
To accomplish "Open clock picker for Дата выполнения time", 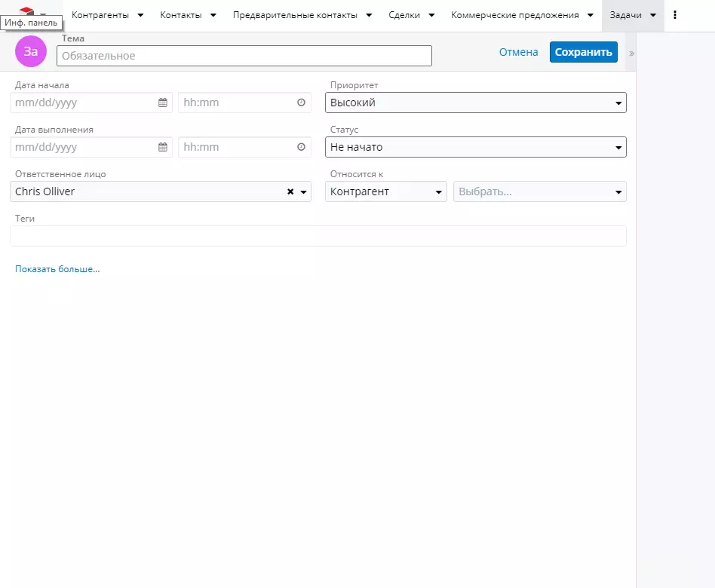I will 301,147.
